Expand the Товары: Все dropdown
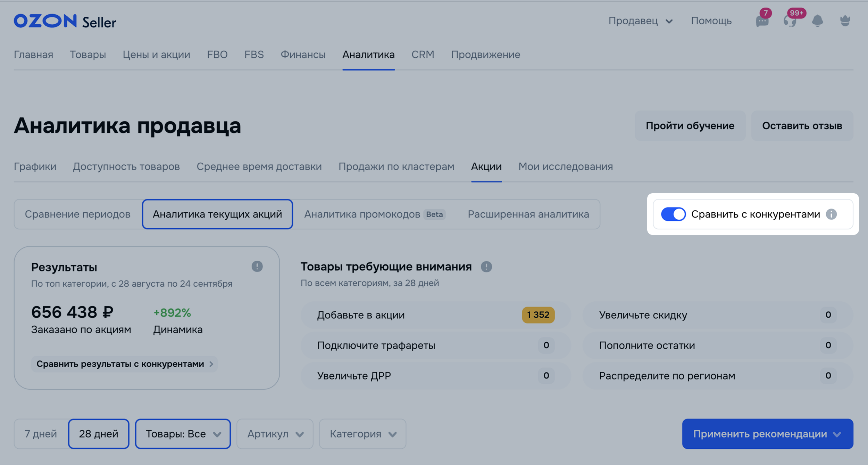The height and width of the screenshot is (465, 868). (x=183, y=434)
